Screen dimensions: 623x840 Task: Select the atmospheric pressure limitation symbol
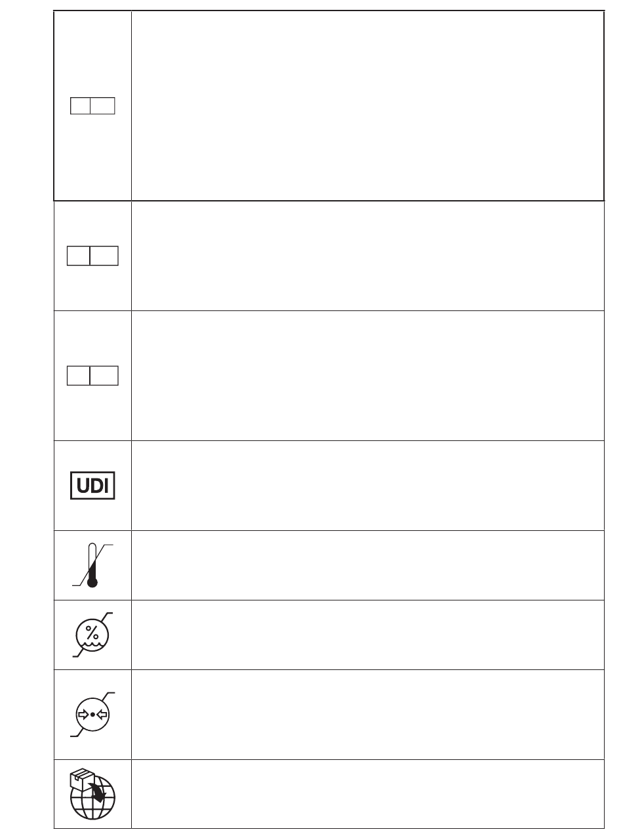(92, 714)
